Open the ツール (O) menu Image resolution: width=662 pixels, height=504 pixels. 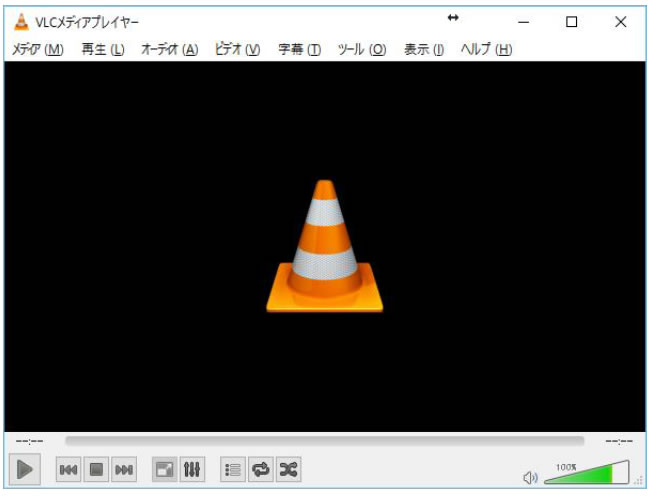click(362, 49)
